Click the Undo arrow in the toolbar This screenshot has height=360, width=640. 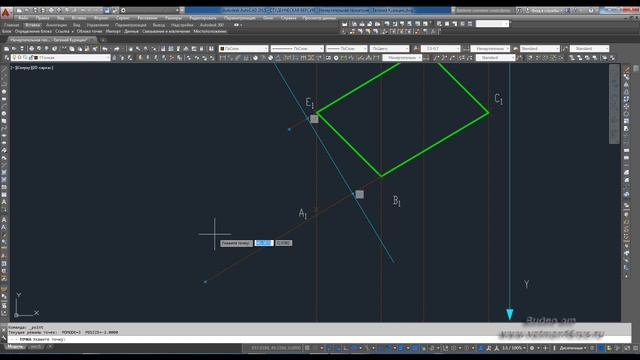click(105, 49)
